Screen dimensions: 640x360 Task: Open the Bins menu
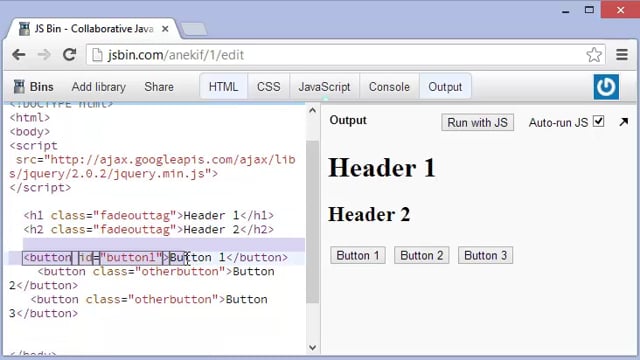click(33, 87)
